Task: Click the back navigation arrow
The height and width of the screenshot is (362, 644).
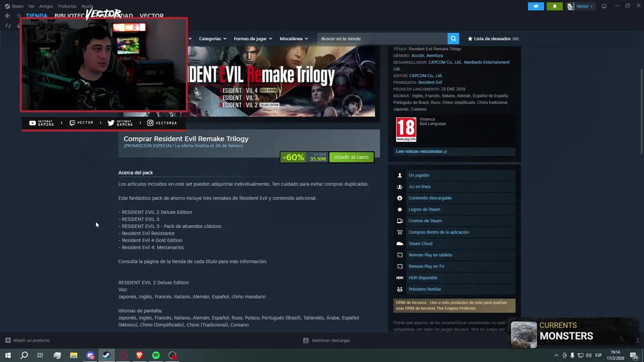Action: (8, 16)
